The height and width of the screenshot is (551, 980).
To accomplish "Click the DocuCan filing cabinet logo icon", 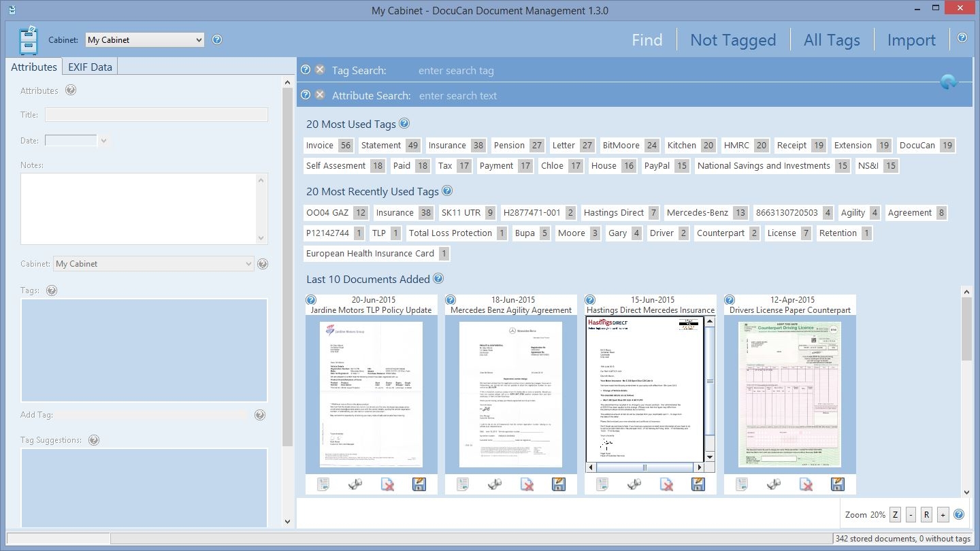I will (28, 40).
